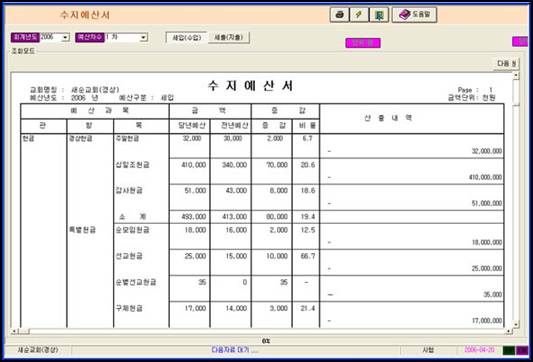This screenshot has height=362, width=533.
Task: Click the 소 계 subtotal row label
Action: [x=132, y=217]
